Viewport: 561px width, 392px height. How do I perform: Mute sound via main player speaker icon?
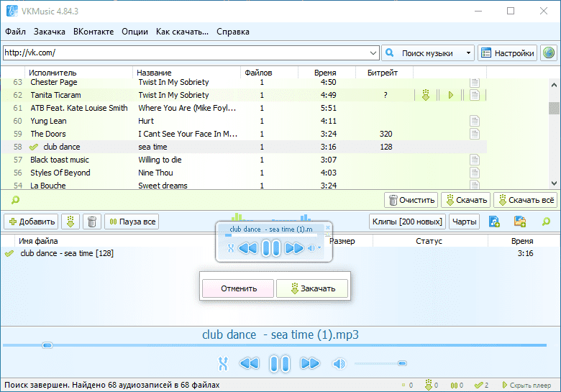[x=339, y=364]
